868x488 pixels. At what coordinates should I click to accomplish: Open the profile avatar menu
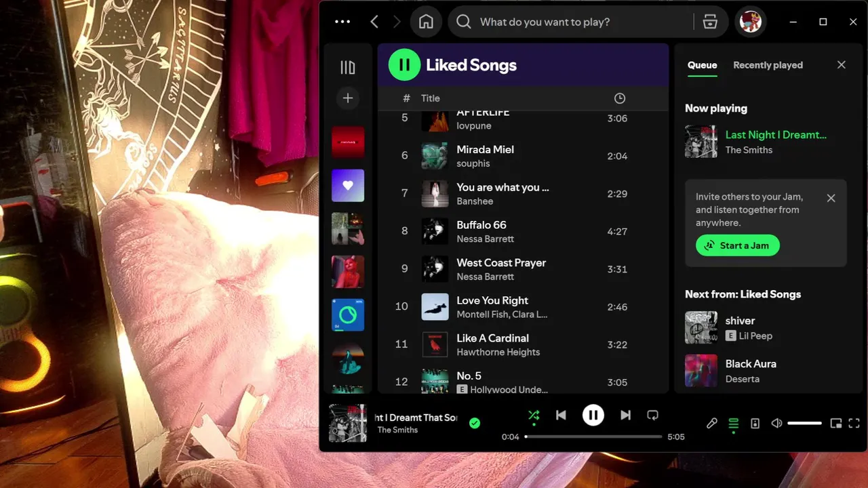pyautogui.click(x=751, y=22)
